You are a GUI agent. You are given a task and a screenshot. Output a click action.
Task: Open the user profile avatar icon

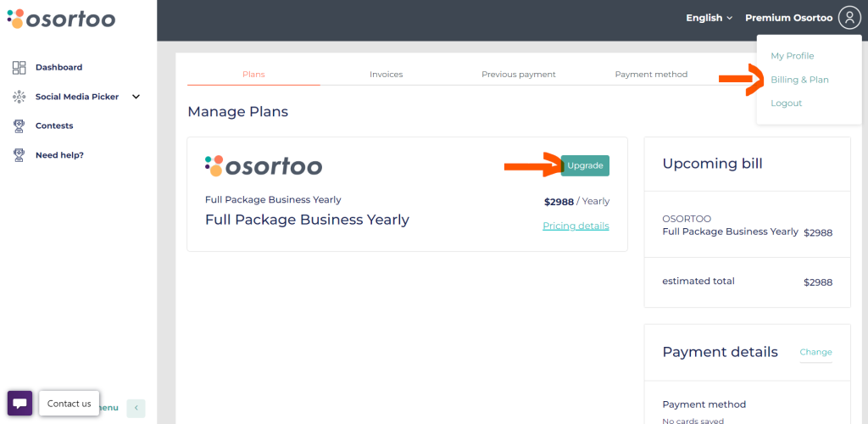pyautogui.click(x=849, y=18)
